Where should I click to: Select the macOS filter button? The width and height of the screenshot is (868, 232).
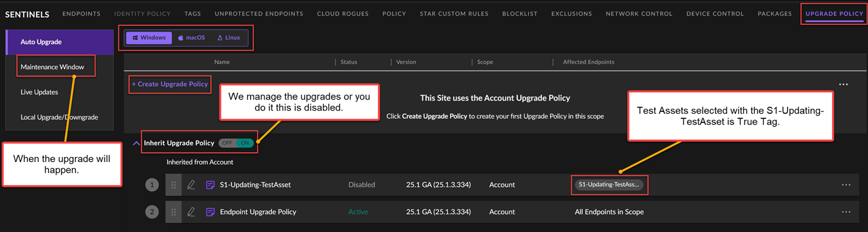point(192,38)
